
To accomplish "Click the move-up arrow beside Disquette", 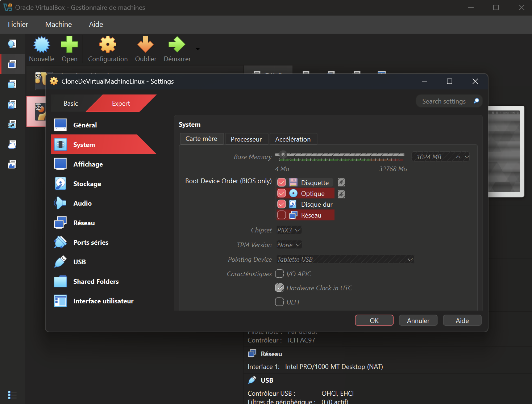I will point(341,182).
